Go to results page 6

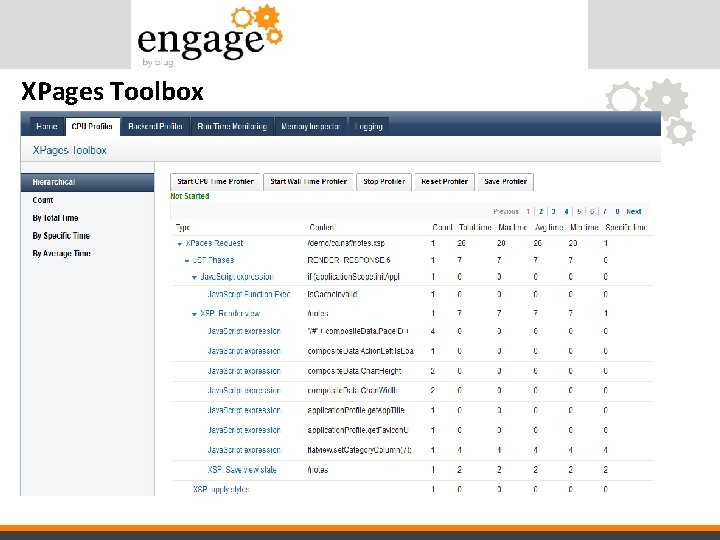click(x=592, y=212)
